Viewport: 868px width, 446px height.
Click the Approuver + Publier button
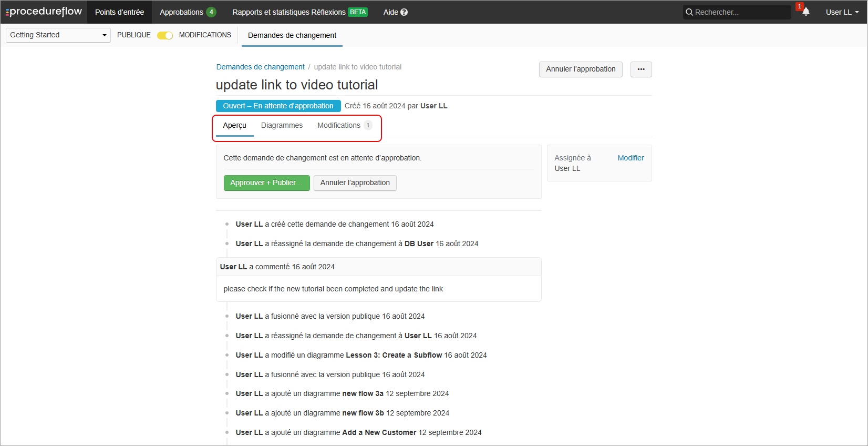tap(266, 183)
